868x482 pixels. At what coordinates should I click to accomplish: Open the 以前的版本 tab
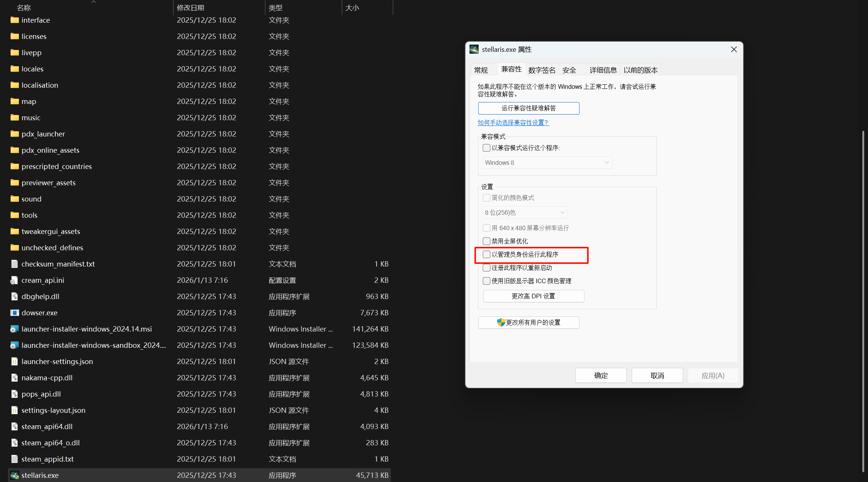[x=640, y=70]
